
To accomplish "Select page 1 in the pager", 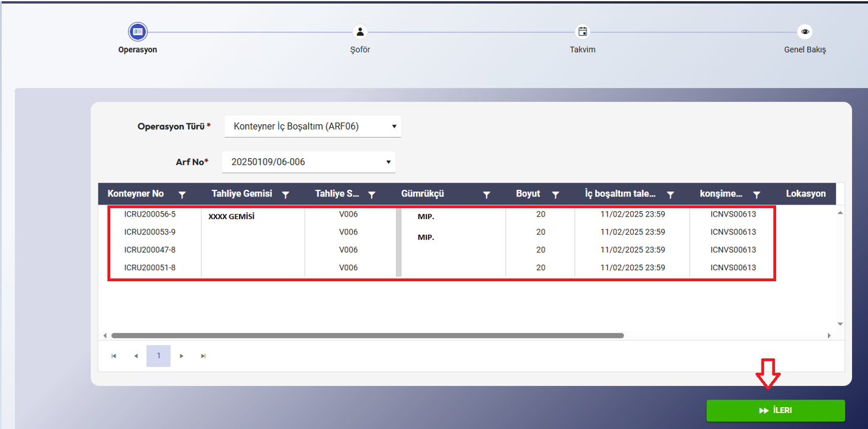I will pyautogui.click(x=158, y=356).
